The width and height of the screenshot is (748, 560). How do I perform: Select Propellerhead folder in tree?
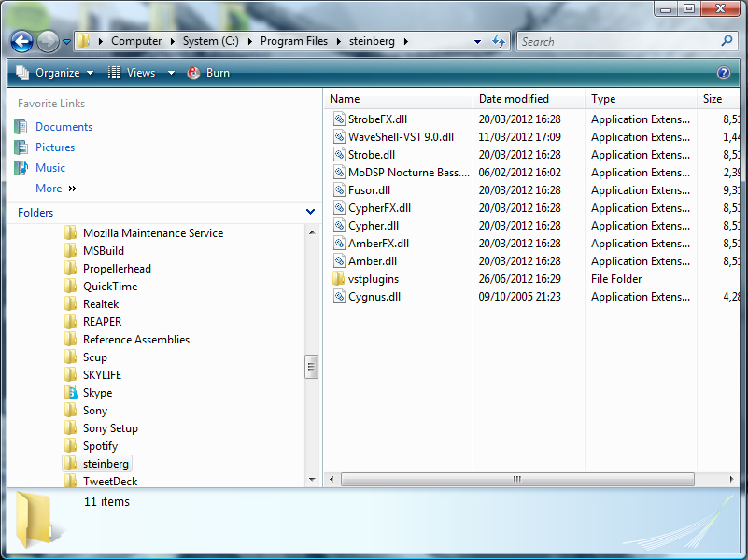click(117, 268)
